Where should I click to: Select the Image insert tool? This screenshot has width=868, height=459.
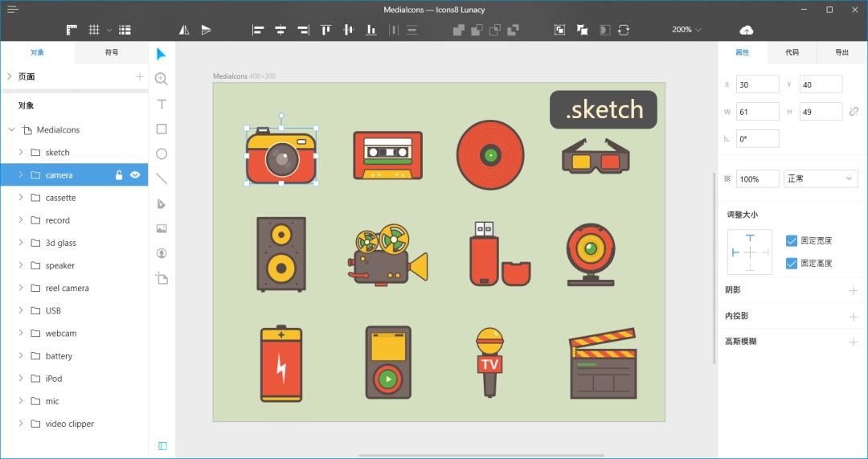tap(162, 228)
